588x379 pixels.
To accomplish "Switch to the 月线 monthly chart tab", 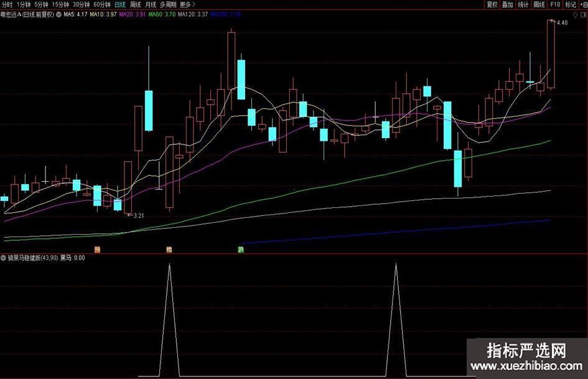I will pyautogui.click(x=151, y=4).
